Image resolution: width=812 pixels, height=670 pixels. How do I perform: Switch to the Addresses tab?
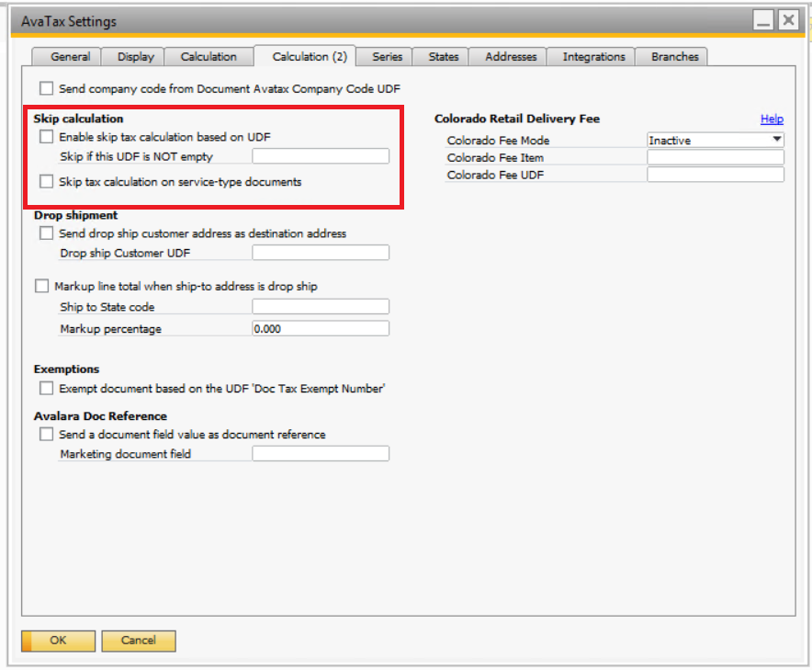(x=508, y=56)
